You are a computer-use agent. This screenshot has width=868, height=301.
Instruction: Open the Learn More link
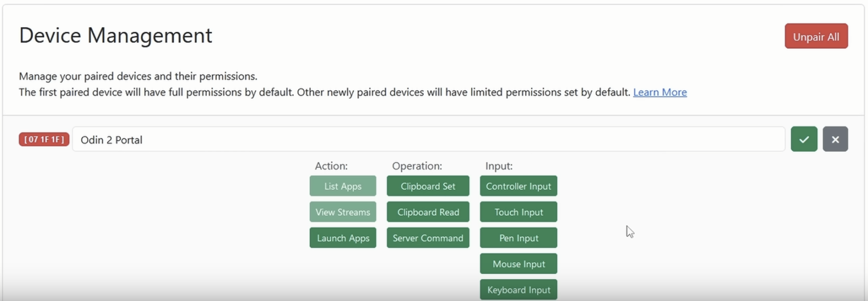pyautogui.click(x=659, y=92)
